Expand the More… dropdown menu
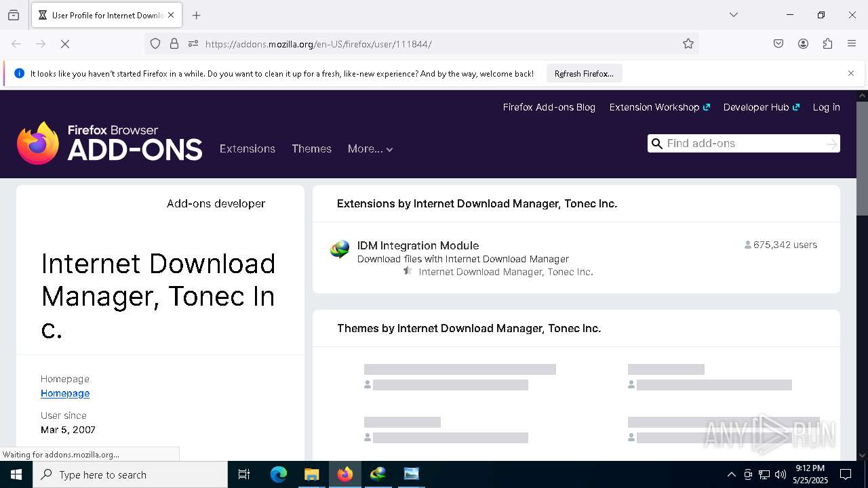The height and width of the screenshot is (488, 868). pos(370,149)
